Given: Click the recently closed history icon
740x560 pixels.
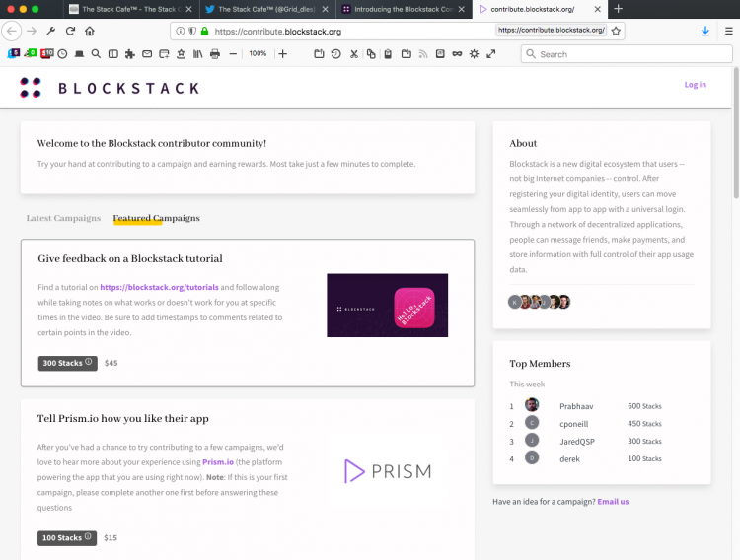Looking at the screenshot, I should tap(336, 54).
